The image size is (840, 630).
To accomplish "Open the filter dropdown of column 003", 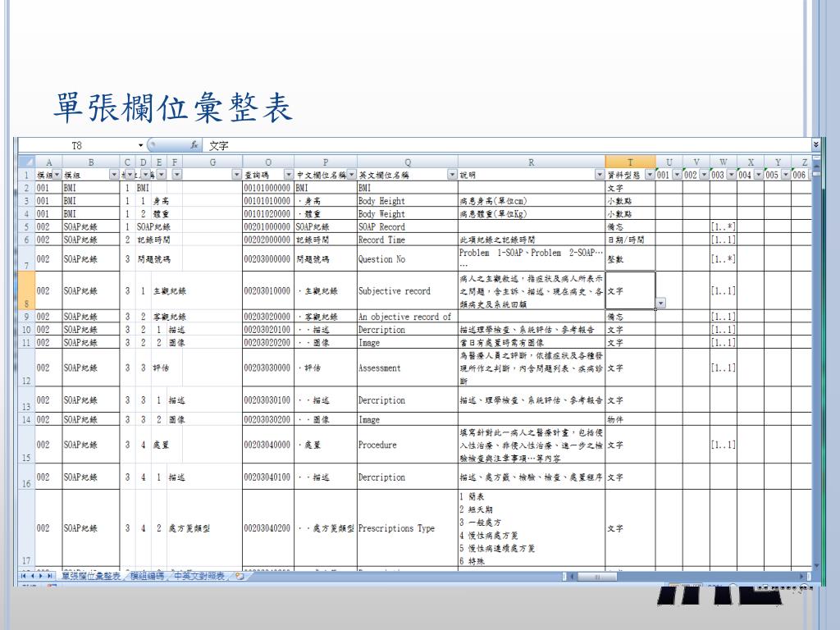I will pyautogui.click(x=731, y=175).
